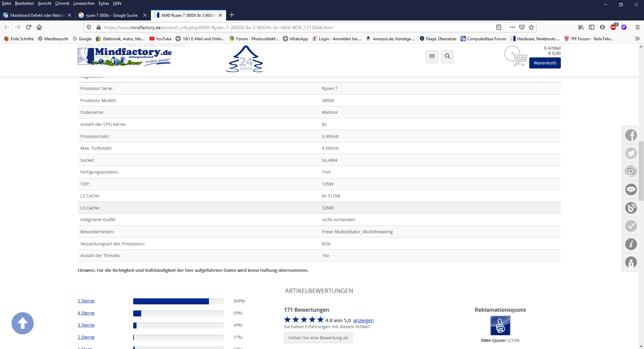Open the Firefox library icon
Image resolution: width=644 pixels, height=349 pixels.
coord(581,27)
